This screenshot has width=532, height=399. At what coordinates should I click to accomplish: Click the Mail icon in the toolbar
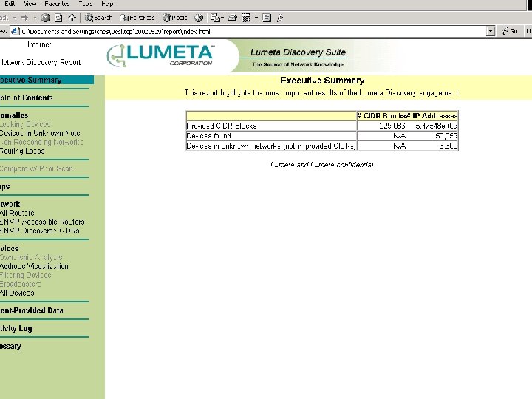[215, 18]
